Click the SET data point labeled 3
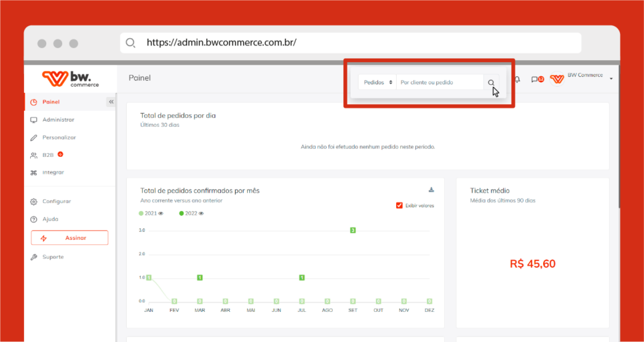This screenshot has height=342, width=644. coord(353,230)
